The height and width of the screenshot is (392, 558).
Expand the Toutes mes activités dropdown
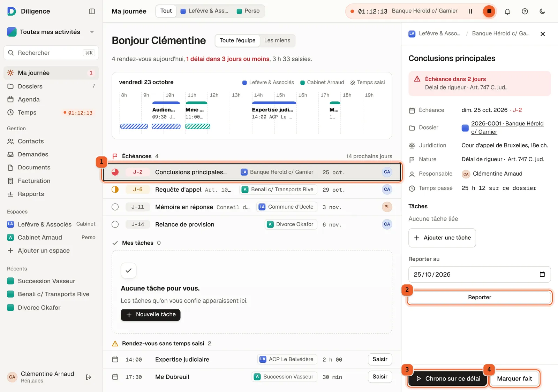(x=51, y=32)
